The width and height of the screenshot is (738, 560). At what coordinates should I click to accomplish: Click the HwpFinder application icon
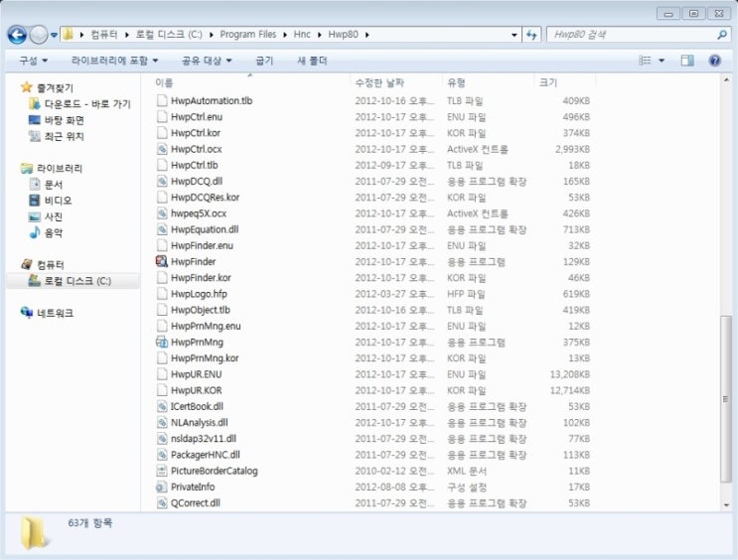point(162,261)
